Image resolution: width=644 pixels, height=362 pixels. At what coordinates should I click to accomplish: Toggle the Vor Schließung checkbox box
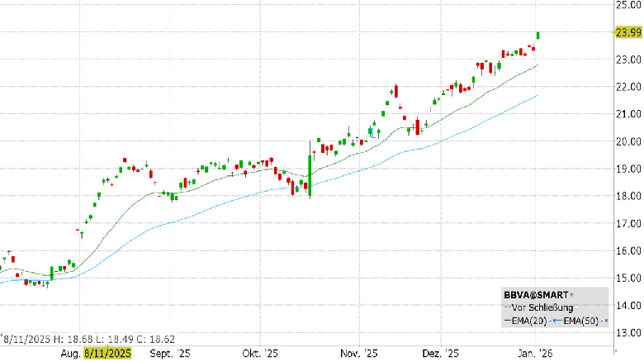[x=576, y=307]
